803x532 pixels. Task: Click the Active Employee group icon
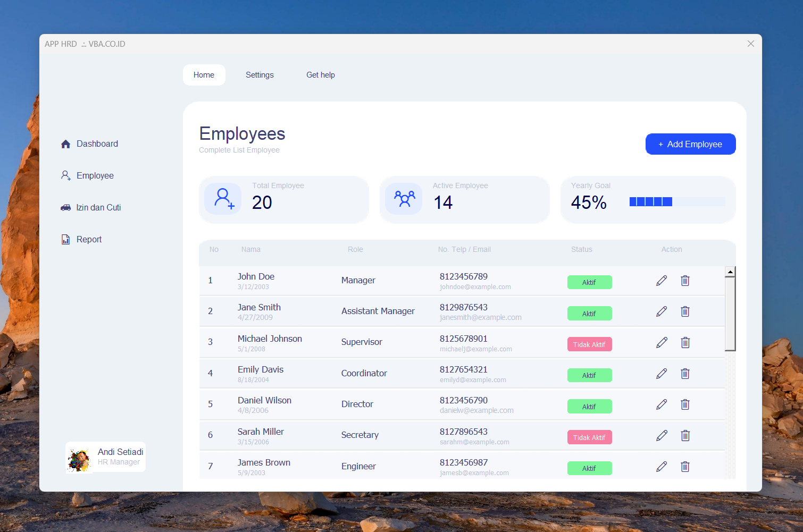404,199
